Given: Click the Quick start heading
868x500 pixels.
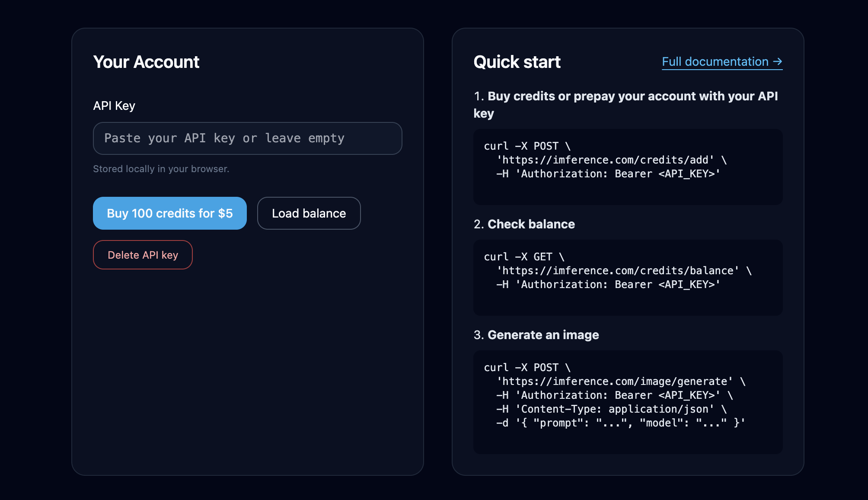Looking at the screenshot, I should pyautogui.click(x=517, y=62).
